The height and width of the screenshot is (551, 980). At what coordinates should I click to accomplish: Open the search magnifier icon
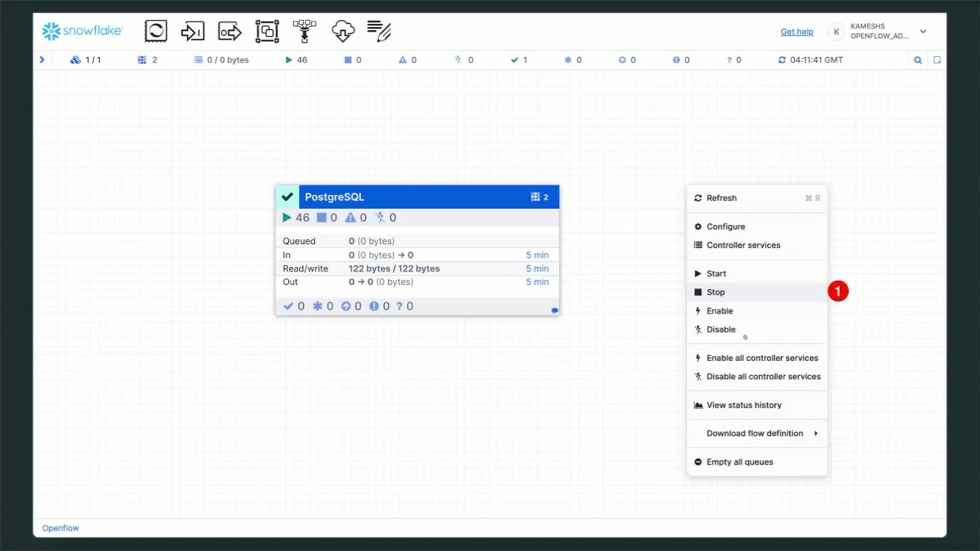click(x=918, y=60)
